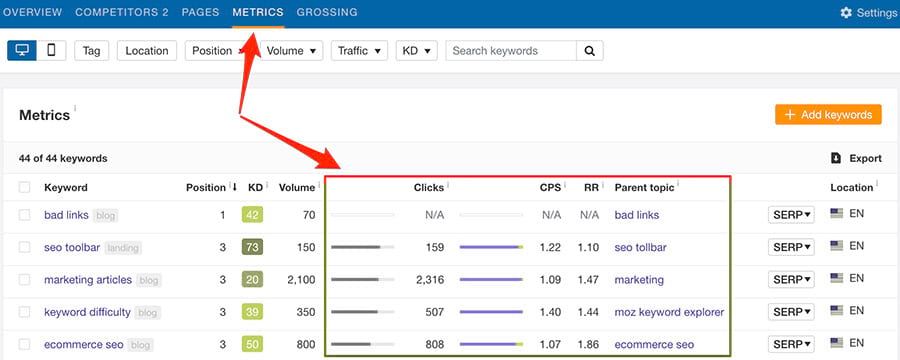Switch to mobile device view icon
Screen dimensions: 900x360
click(51, 51)
